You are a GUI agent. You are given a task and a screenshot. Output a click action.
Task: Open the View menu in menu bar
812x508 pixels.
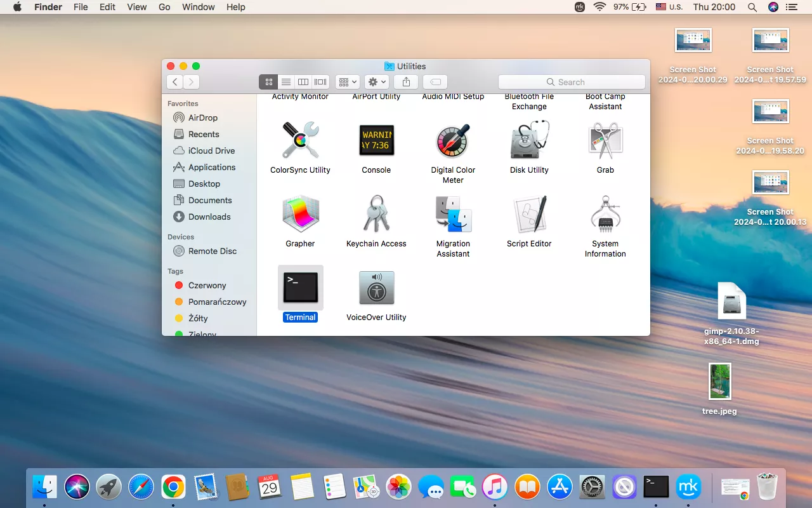137,7
